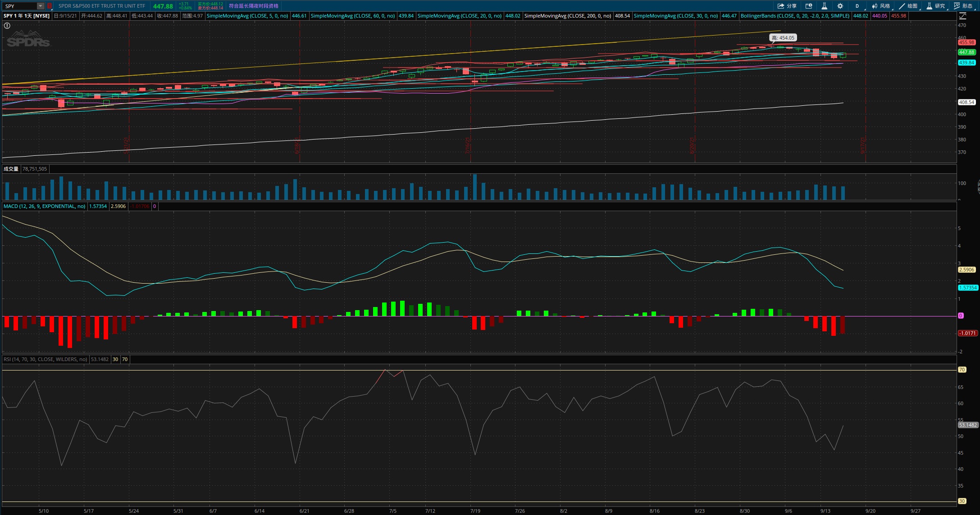
Task: Click the red symbol link color icon
Action: [49, 6]
